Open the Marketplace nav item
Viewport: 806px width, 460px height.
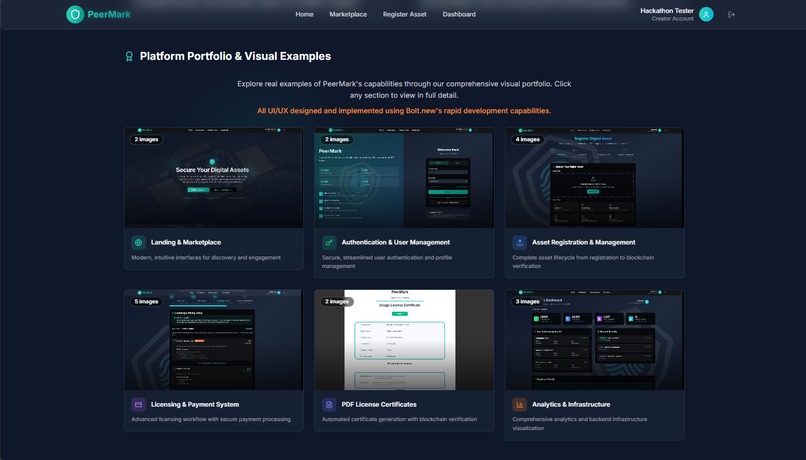[x=348, y=14]
